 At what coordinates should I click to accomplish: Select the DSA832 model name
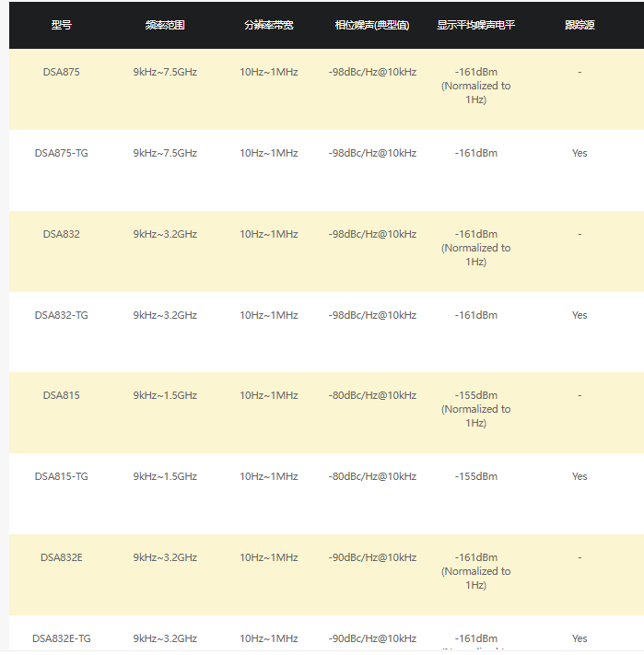click(61, 234)
